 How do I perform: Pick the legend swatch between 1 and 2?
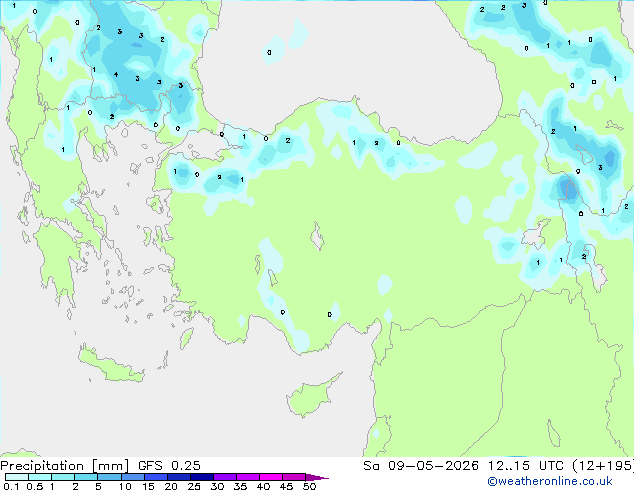63,477
